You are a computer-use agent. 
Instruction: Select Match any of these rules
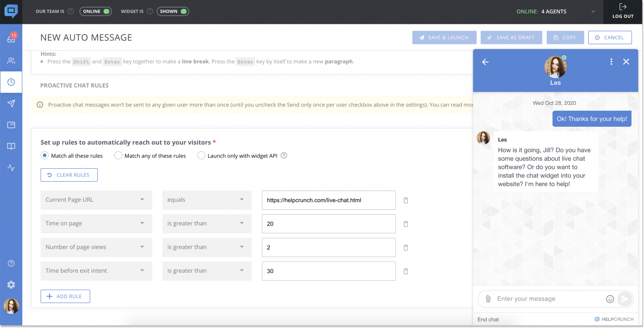118,156
